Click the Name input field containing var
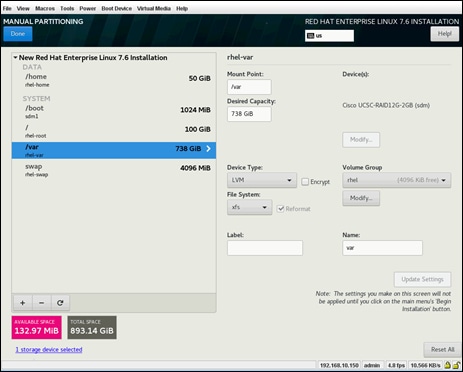The image size is (463, 372). (382, 248)
